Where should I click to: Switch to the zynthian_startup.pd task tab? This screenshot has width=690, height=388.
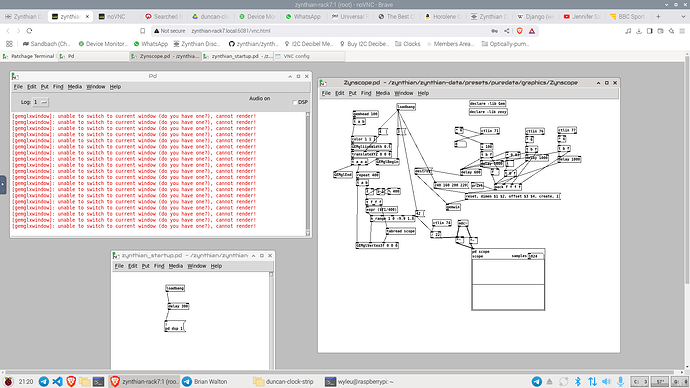coord(238,56)
